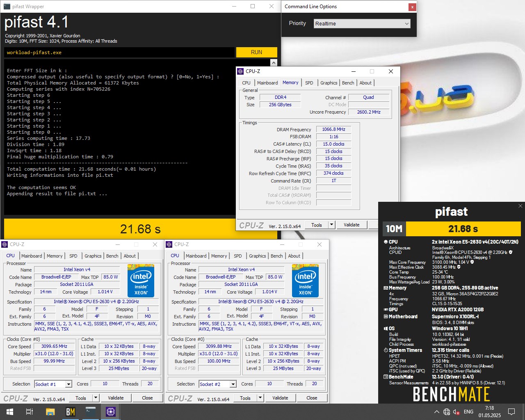
Task: Switch to SPD tab in CPU-Z Memory window
Action: [309, 83]
